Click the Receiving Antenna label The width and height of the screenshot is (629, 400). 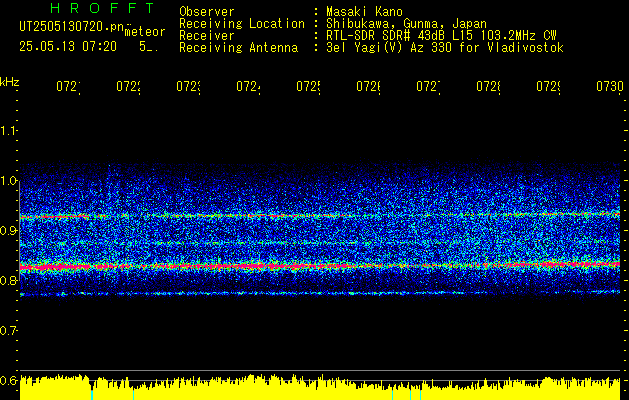[238, 48]
